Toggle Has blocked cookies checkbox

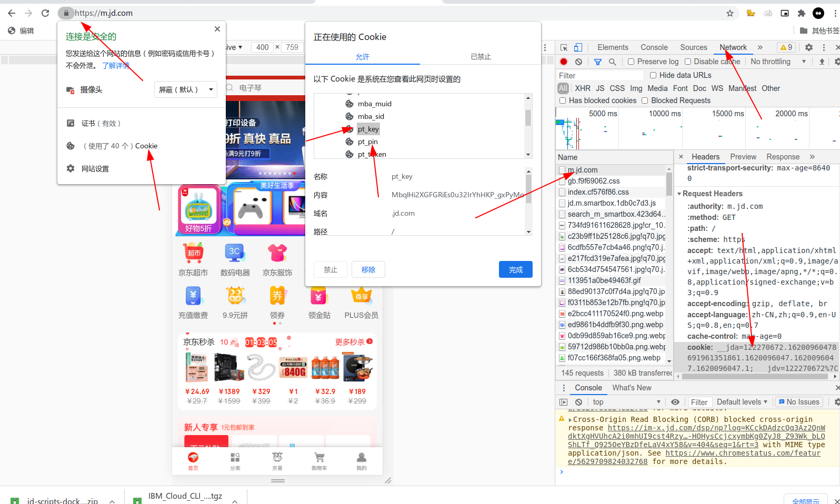click(x=598, y=100)
